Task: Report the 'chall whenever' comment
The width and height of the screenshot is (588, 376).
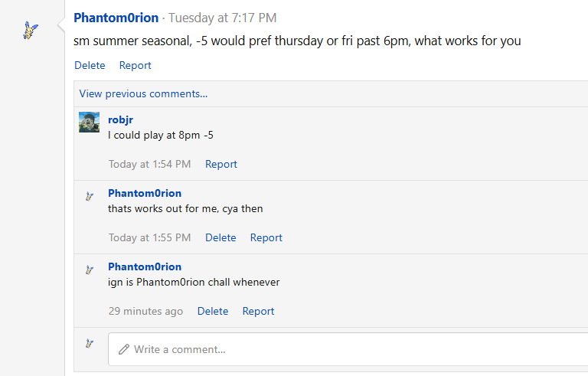Action: (x=258, y=311)
